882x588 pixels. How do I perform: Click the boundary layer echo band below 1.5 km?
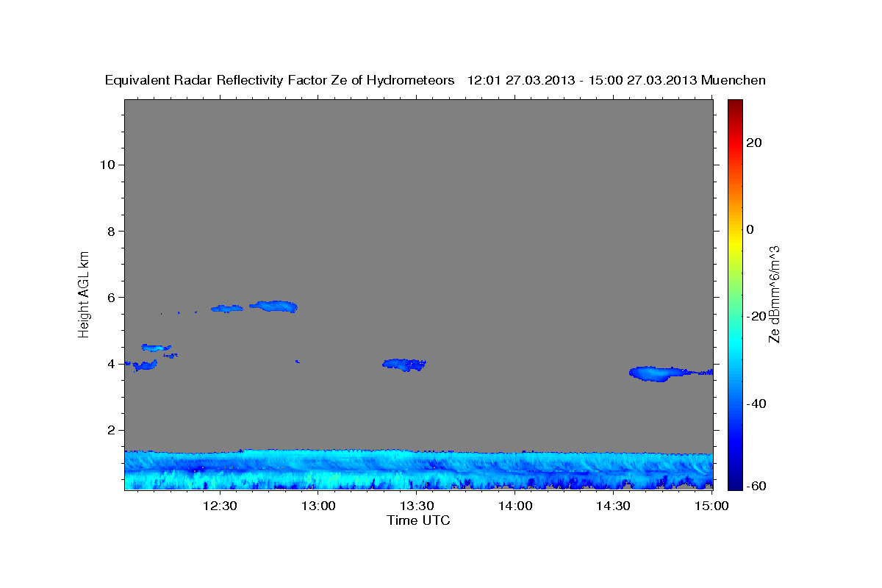coord(419,470)
